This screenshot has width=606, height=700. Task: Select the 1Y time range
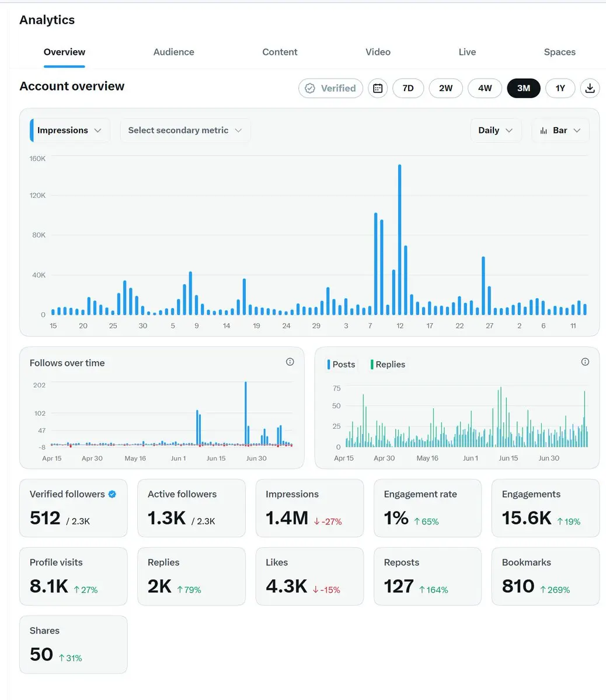coord(560,88)
